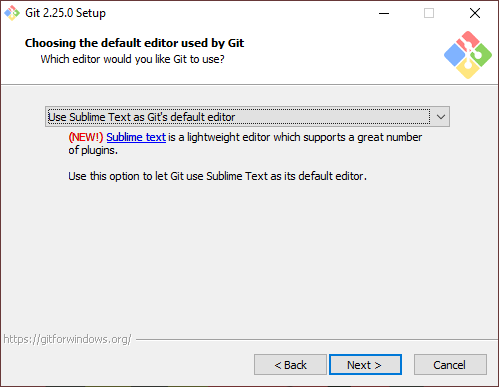Open the Sublime text hyperlink
Image resolution: width=499 pixels, height=387 pixels.
pos(136,137)
